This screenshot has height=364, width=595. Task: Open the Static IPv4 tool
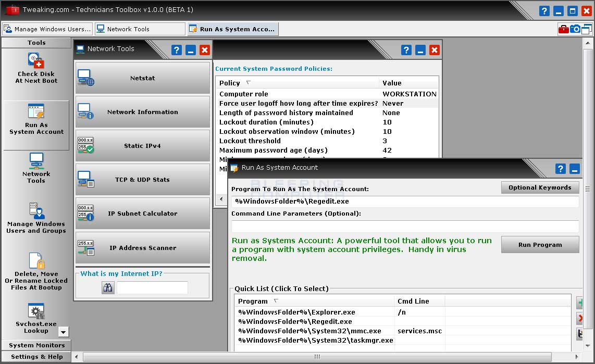tap(143, 146)
